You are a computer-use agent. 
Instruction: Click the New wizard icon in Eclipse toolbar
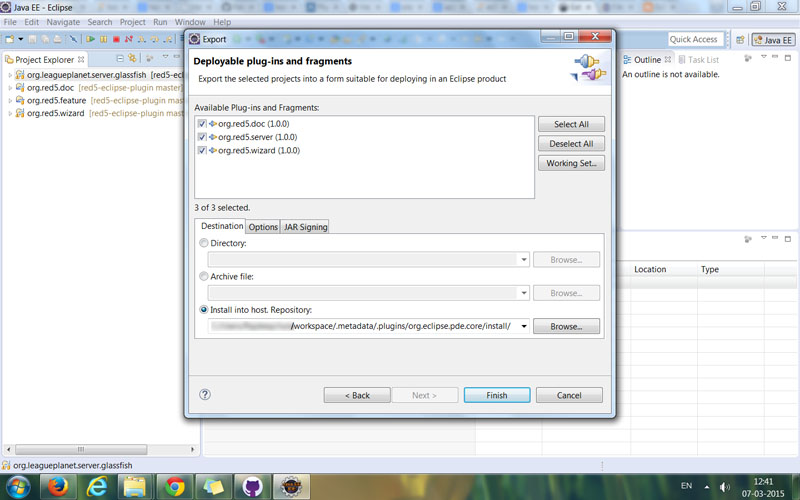(x=10, y=39)
